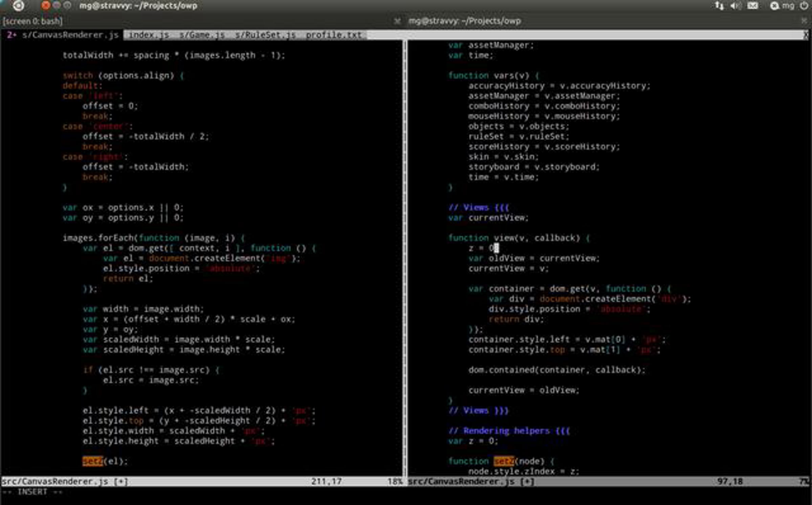Open the network connections indicator

pos(719,6)
